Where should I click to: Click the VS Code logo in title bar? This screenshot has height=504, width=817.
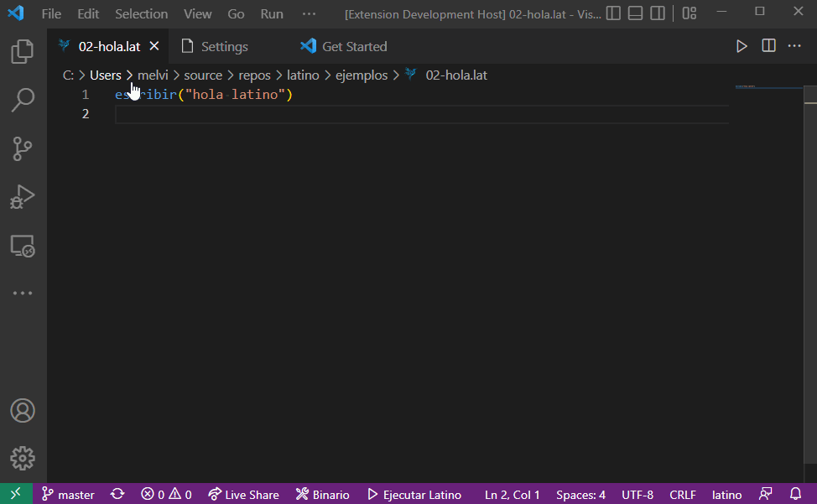(16, 13)
